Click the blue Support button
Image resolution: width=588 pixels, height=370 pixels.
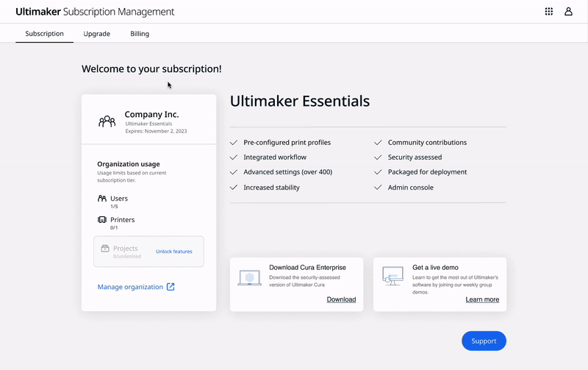484,341
